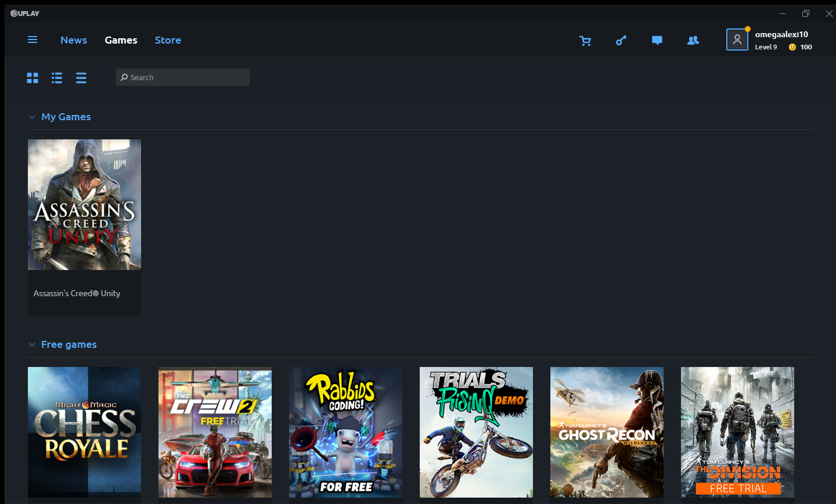The height and width of the screenshot is (504, 836).
Task: Click the Assassin's Creed® Unity title text
Action: click(x=77, y=293)
